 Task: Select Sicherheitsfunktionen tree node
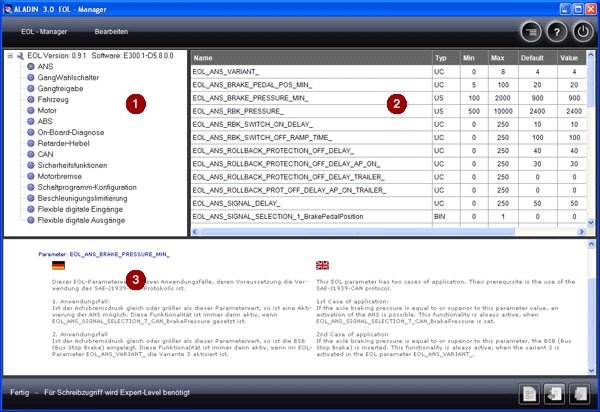(72, 165)
